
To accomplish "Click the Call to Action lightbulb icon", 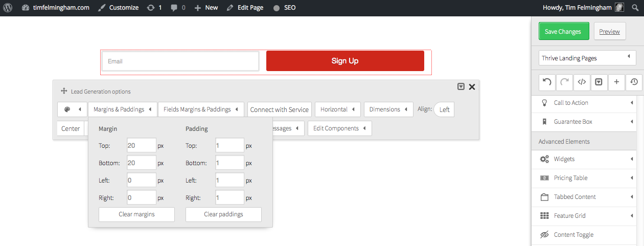I will [544, 103].
